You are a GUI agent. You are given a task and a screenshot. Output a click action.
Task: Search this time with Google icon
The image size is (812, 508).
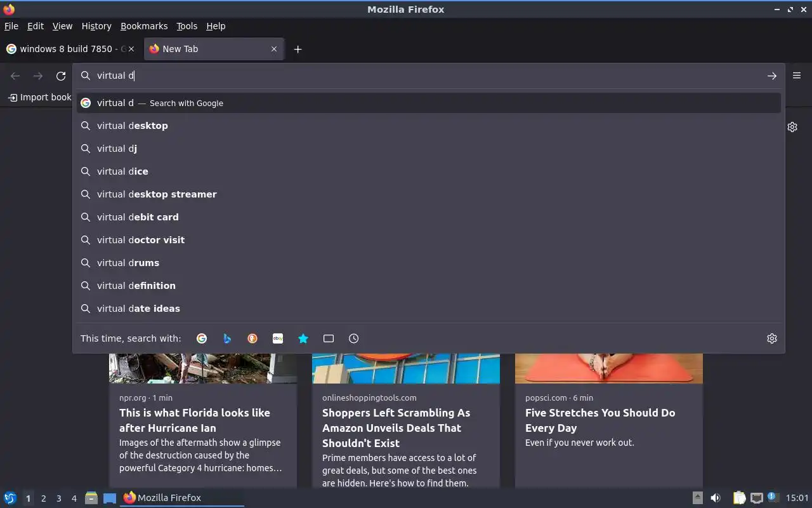pos(202,338)
